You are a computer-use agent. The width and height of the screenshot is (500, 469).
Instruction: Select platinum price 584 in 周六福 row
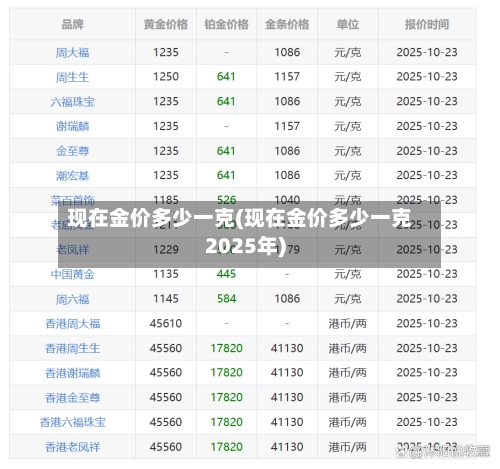[x=226, y=299]
